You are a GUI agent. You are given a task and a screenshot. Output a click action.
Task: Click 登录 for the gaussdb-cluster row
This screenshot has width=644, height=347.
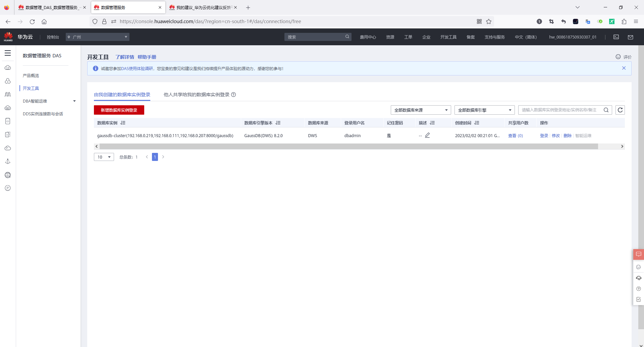544,135
